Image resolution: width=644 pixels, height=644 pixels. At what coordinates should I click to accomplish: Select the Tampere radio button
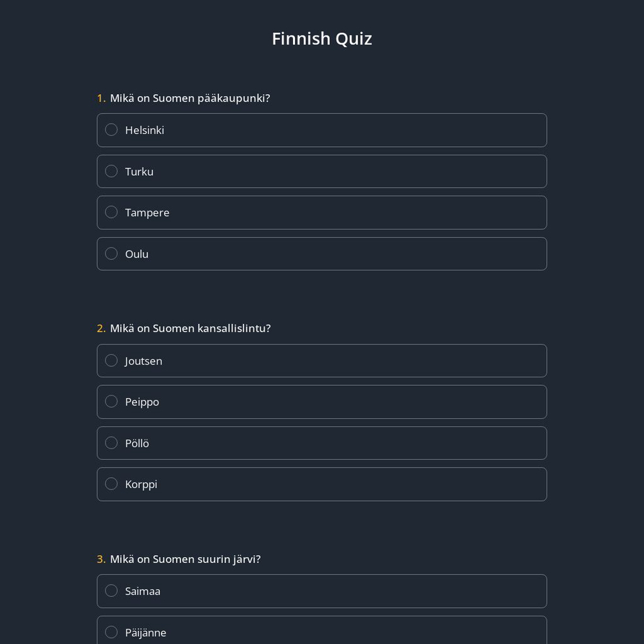111,212
